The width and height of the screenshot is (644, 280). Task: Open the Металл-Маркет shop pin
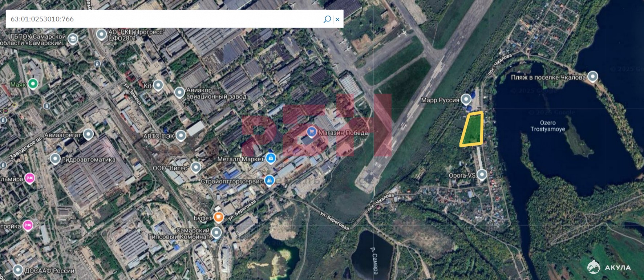coord(271,158)
